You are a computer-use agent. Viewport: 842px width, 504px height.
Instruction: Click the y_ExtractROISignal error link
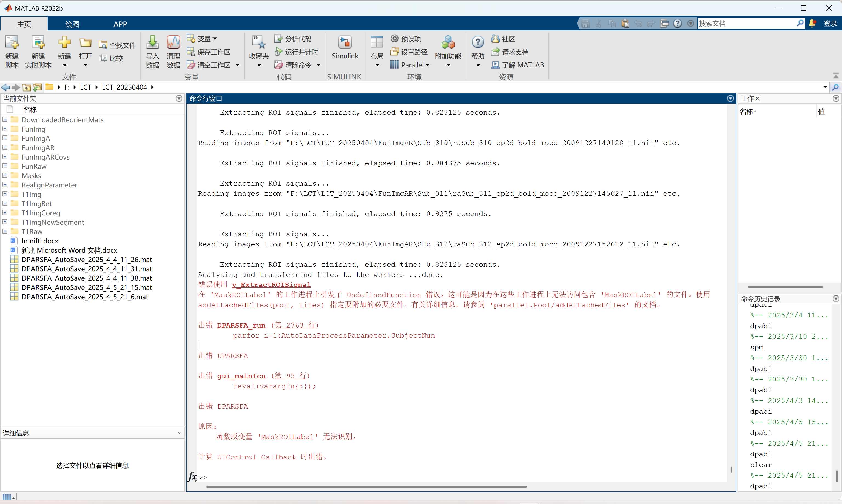point(271,284)
